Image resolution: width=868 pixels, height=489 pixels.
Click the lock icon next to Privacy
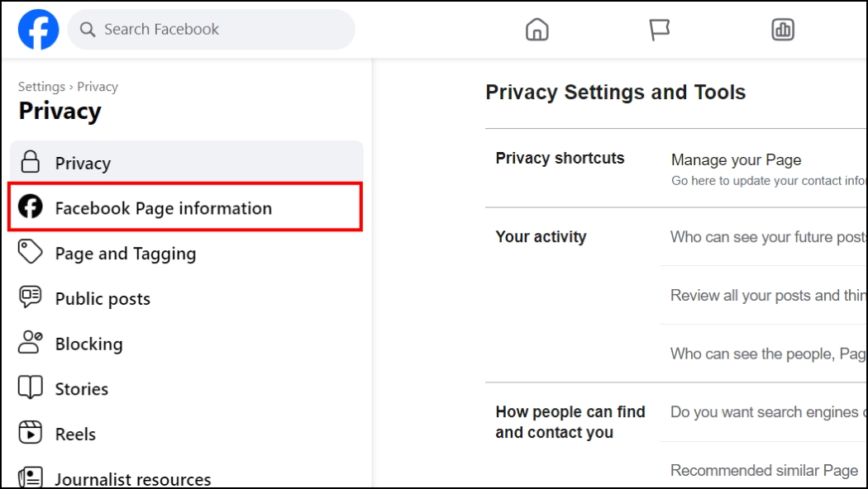pos(29,163)
